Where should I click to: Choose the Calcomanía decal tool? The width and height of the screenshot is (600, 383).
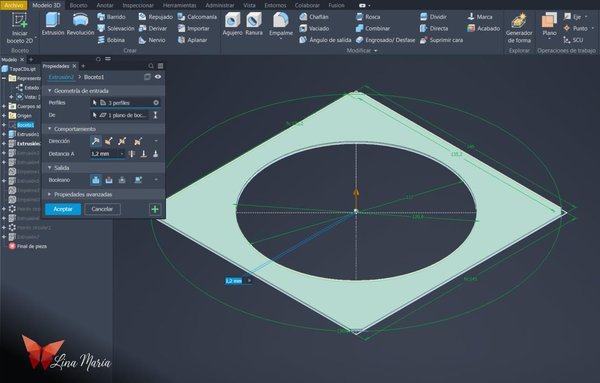[x=197, y=17]
